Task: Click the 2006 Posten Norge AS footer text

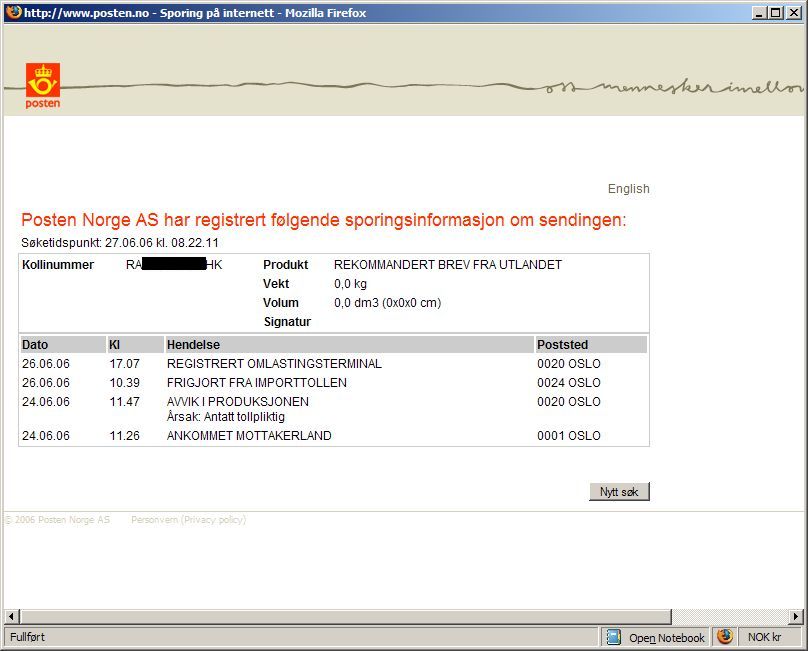Action: 58,520
